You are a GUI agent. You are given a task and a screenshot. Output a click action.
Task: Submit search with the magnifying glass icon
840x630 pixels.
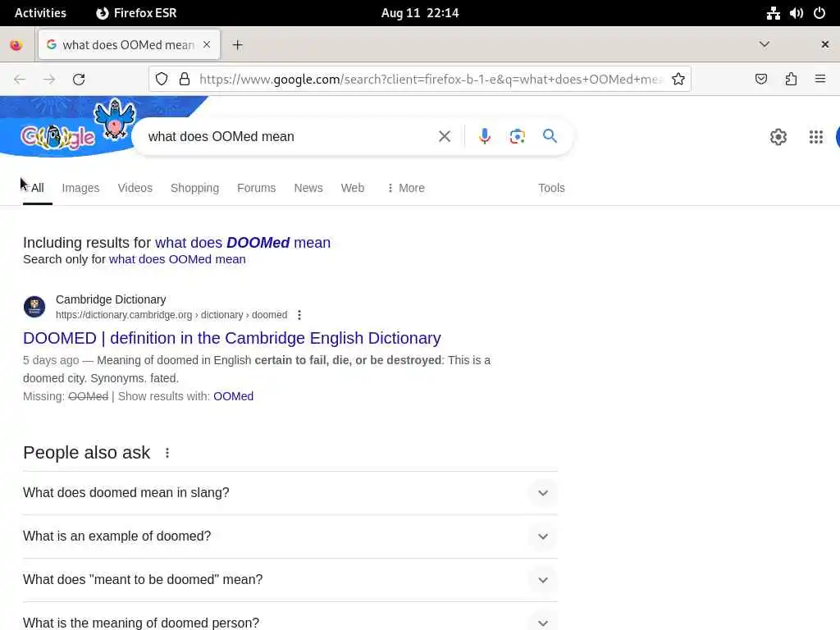550,136
